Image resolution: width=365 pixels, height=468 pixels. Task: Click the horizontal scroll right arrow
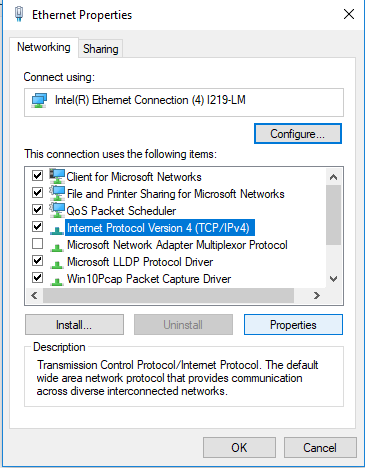(x=317, y=295)
